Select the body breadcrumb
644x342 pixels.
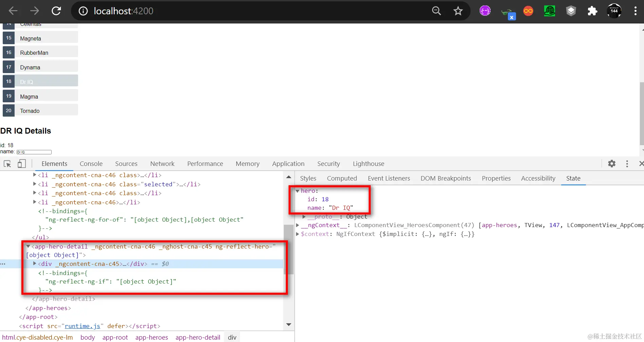(88, 337)
